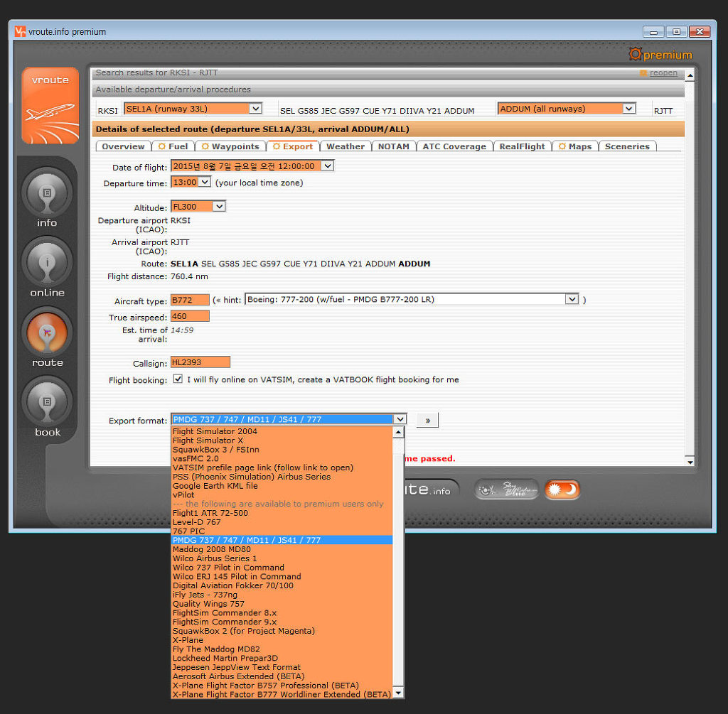Choose vPilot export format
Viewport: 728px width, 714px height.
point(282,495)
